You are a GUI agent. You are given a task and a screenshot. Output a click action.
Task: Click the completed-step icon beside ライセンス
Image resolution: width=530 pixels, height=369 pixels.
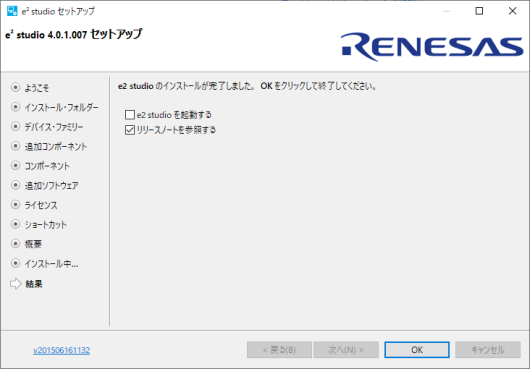click(15, 204)
